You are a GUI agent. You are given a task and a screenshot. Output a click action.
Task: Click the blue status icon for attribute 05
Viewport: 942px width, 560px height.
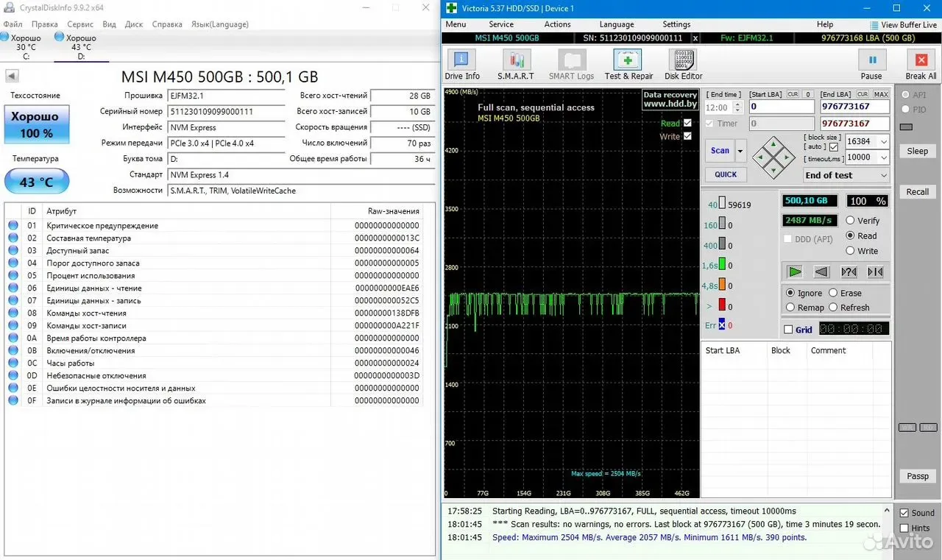click(x=13, y=276)
